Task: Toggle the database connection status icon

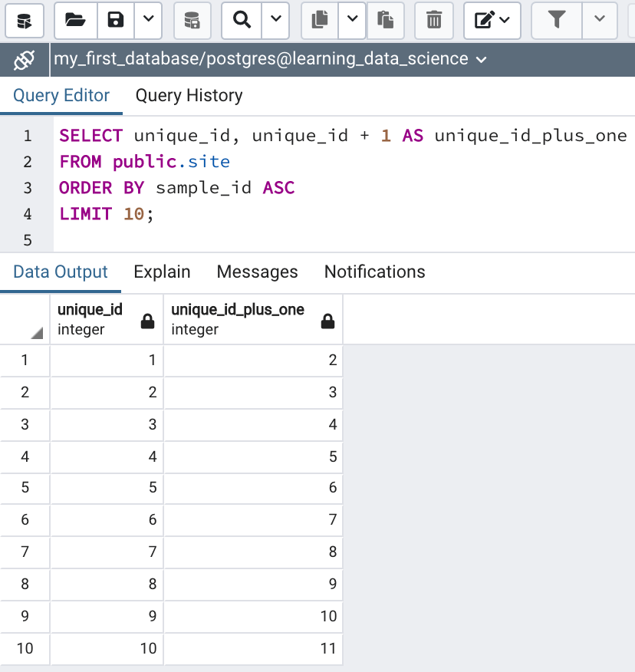Action: [25, 59]
